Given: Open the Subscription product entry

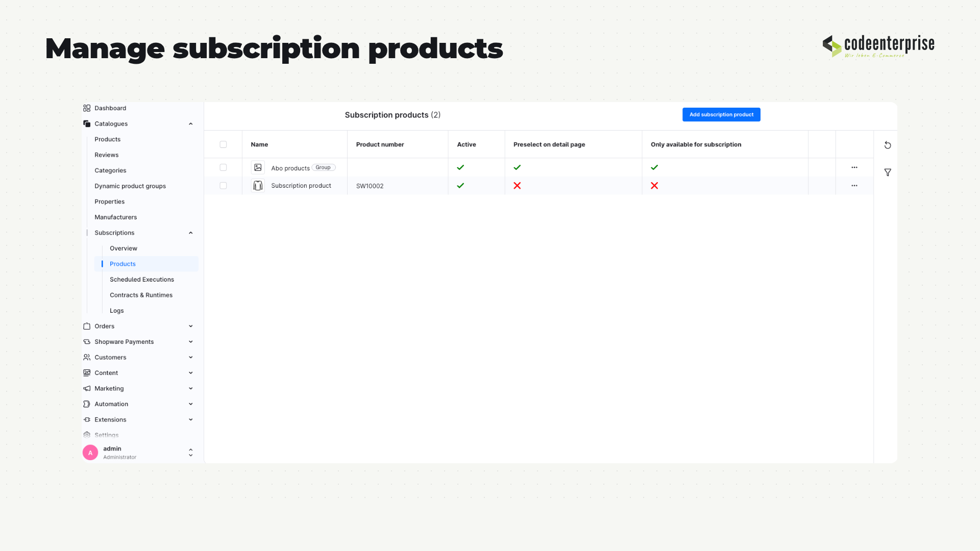Looking at the screenshot, I should (x=301, y=186).
